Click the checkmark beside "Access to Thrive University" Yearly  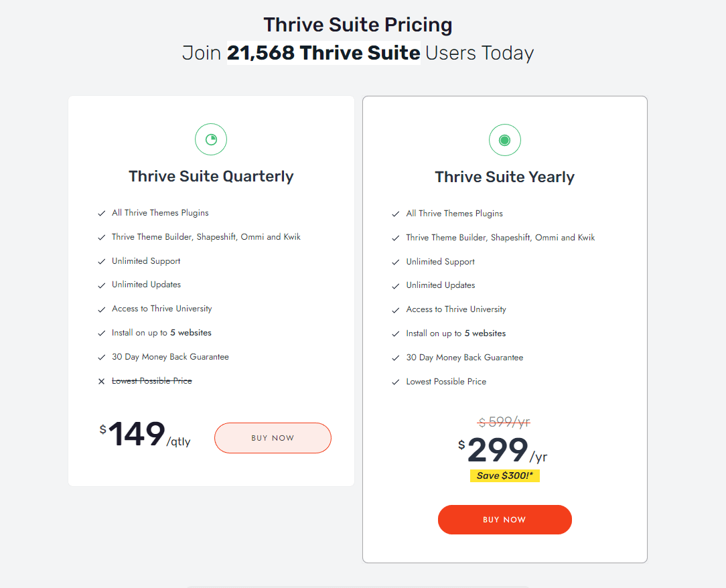[x=396, y=309]
